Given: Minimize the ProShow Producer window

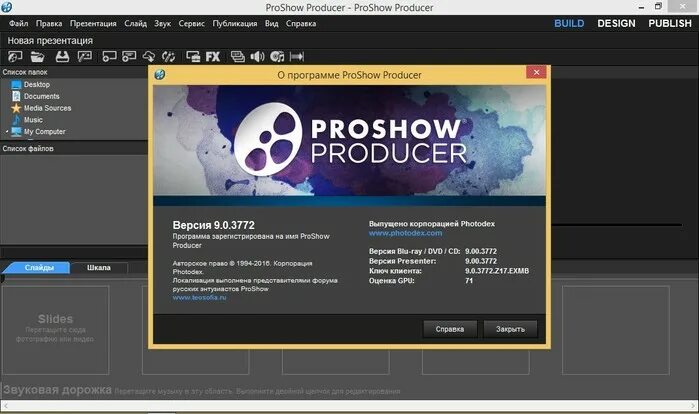Looking at the screenshot, I should (641, 7).
